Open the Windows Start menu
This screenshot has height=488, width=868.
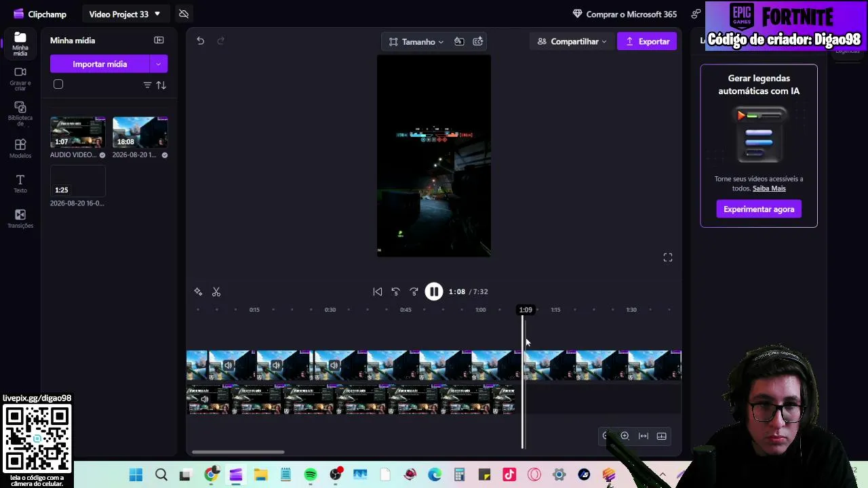(x=136, y=474)
